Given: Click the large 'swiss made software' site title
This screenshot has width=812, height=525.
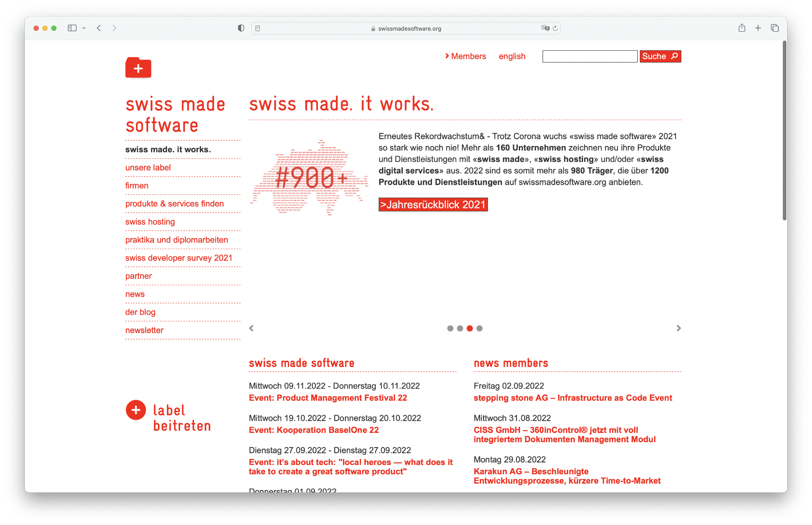Looking at the screenshot, I should coord(175,115).
